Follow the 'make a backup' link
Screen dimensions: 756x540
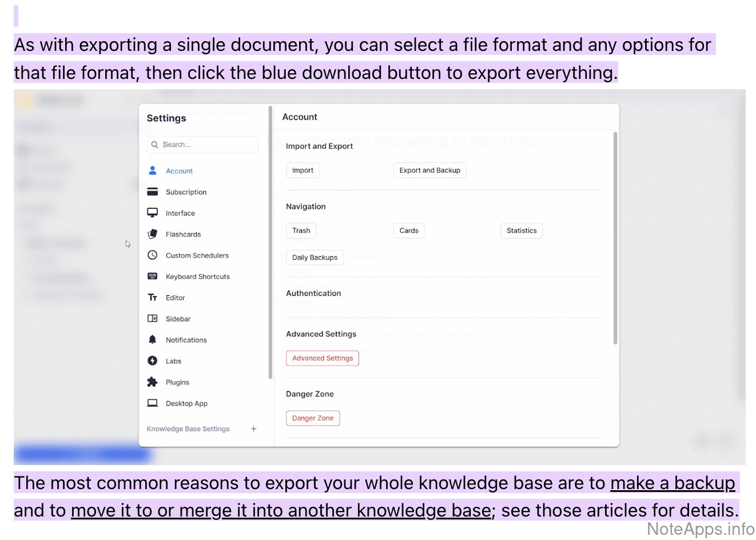(x=673, y=483)
